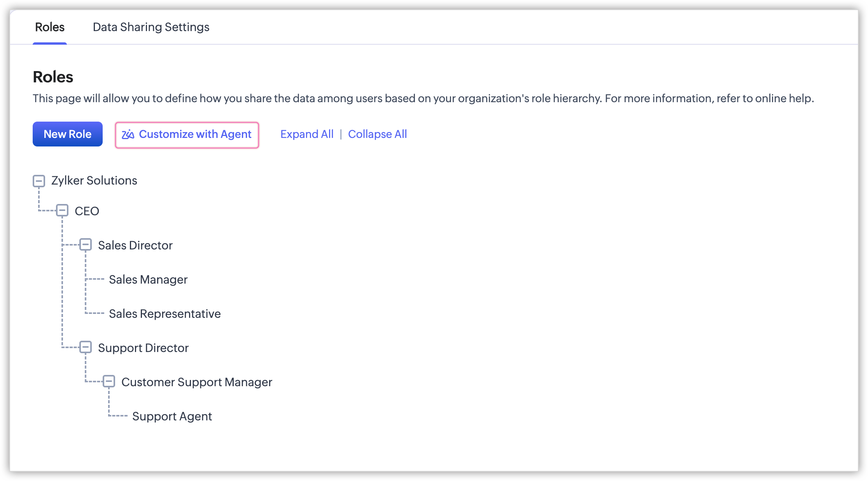The width and height of the screenshot is (868, 481).
Task: Click the Collapse All link
Action: coord(377,134)
